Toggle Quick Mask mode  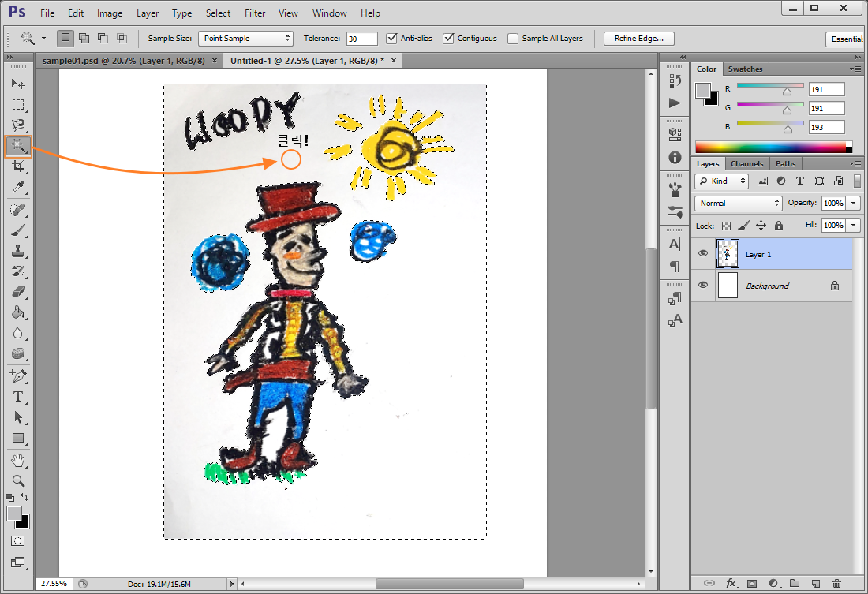(x=17, y=541)
